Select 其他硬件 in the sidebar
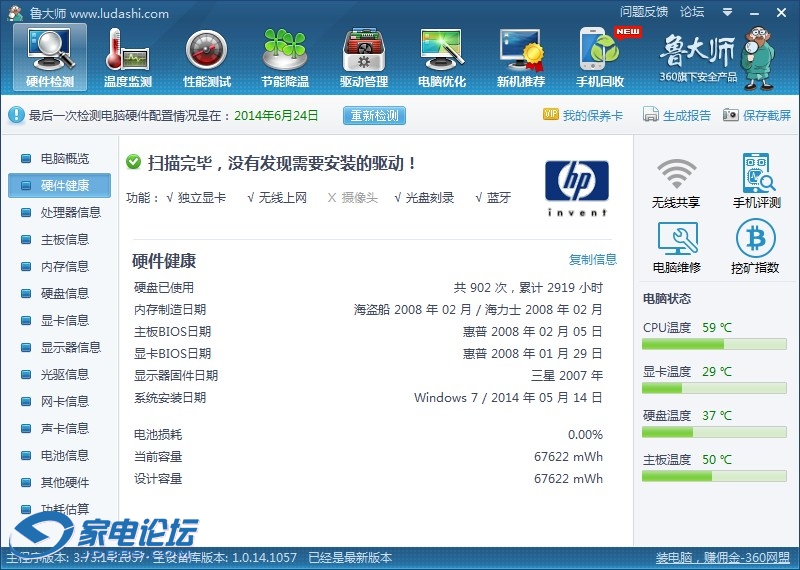Image resolution: width=800 pixels, height=570 pixels. click(x=59, y=482)
